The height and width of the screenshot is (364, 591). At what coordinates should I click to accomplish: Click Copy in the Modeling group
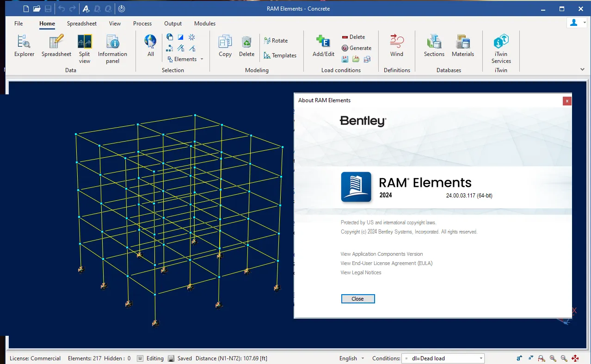[225, 46]
